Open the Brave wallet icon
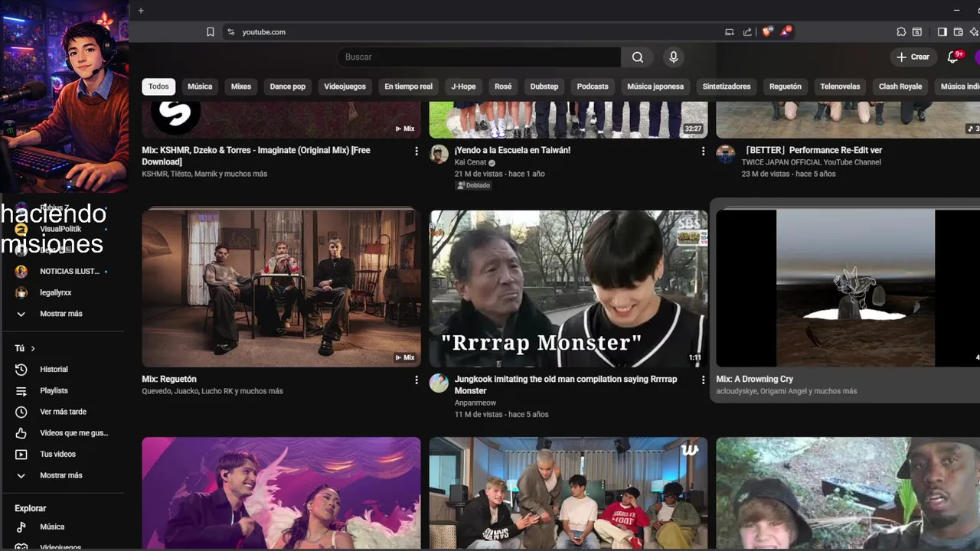This screenshot has width=980, height=551. pos(958,32)
